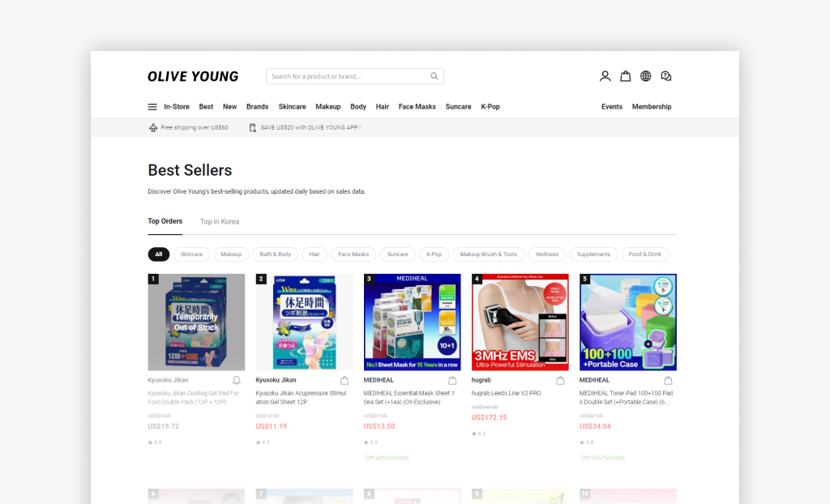The height and width of the screenshot is (504, 830).
Task: Open the MEDIHEAL Essential Mask Sheet title
Action: click(x=409, y=398)
